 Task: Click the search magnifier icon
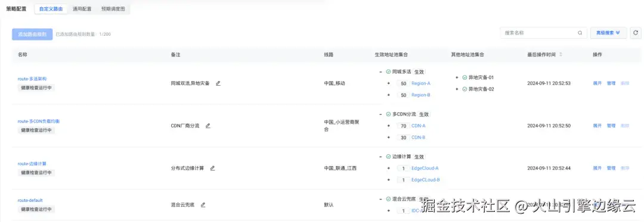coord(580,33)
